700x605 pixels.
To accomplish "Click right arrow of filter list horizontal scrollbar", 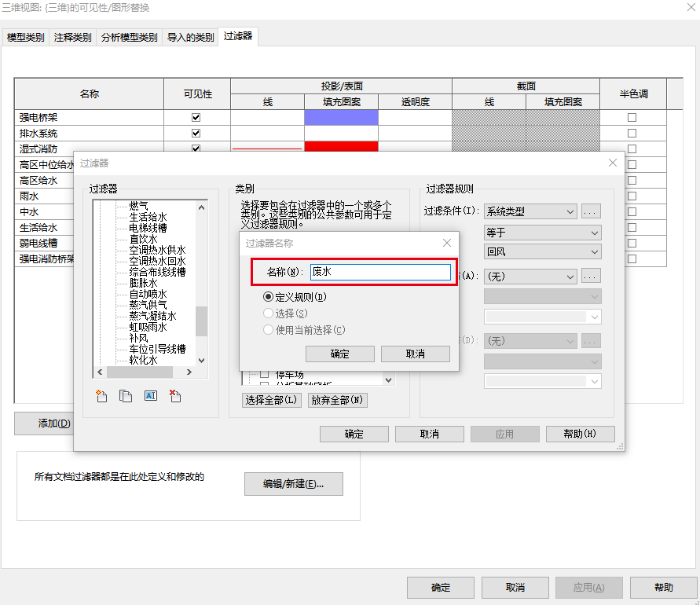I will click(x=189, y=372).
